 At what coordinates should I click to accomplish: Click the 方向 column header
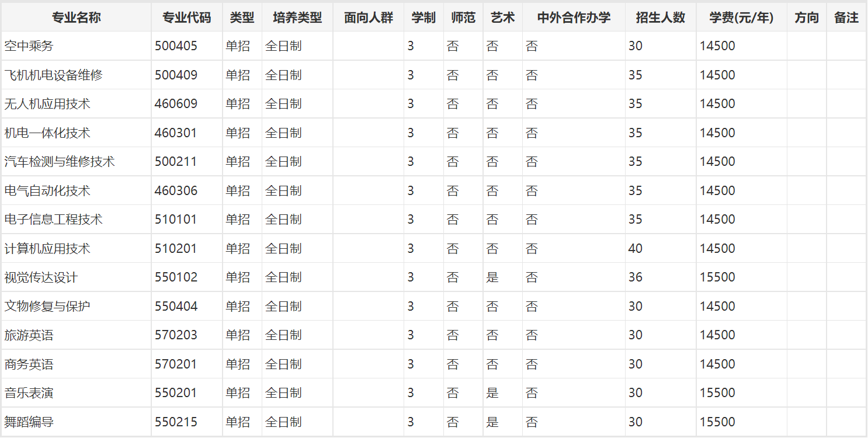pos(807,18)
